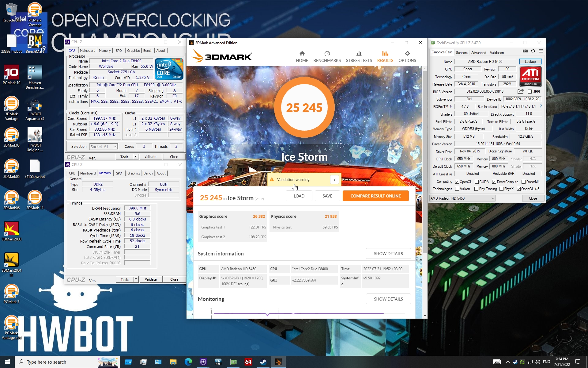Viewport: 588px width, 368px height.
Task: Open Steam from the taskbar
Action: tap(263, 362)
